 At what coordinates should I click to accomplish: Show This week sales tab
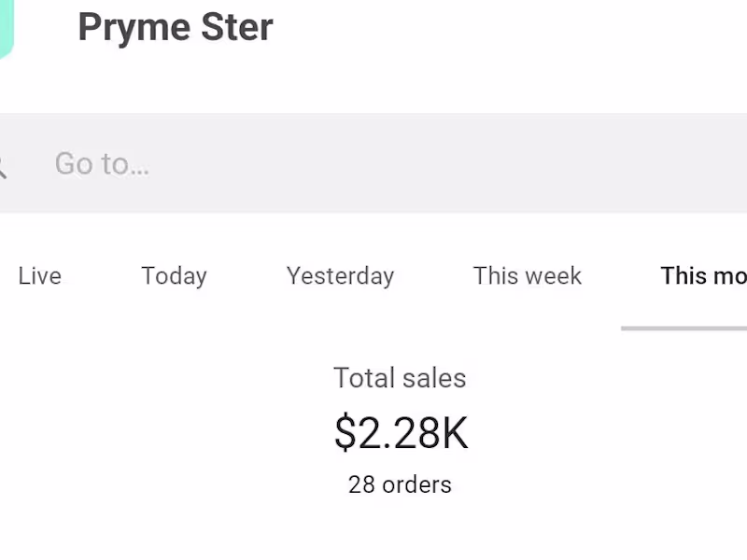coord(527,276)
